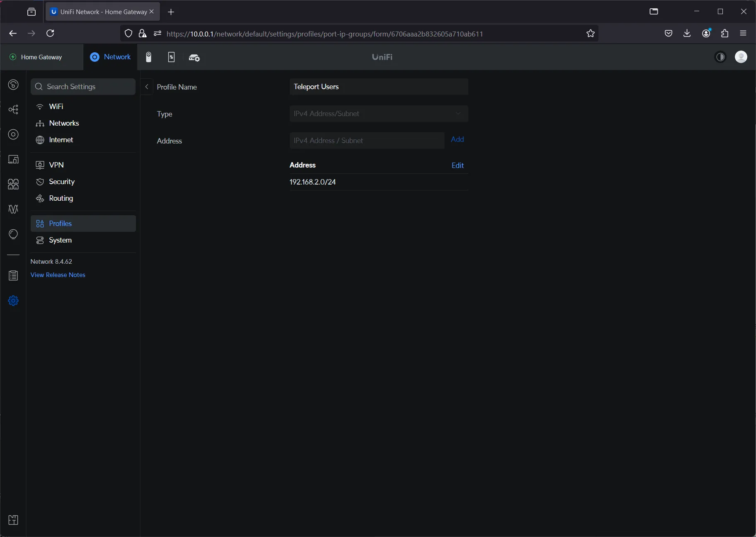The height and width of the screenshot is (537, 756).
Task: Open the Topology icon in left rail
Action: tap(13, 109)
